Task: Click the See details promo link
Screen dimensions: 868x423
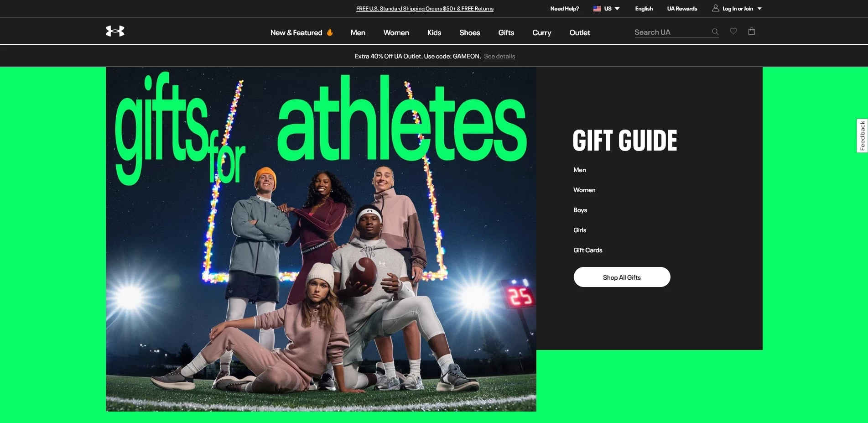Action: 499,57
